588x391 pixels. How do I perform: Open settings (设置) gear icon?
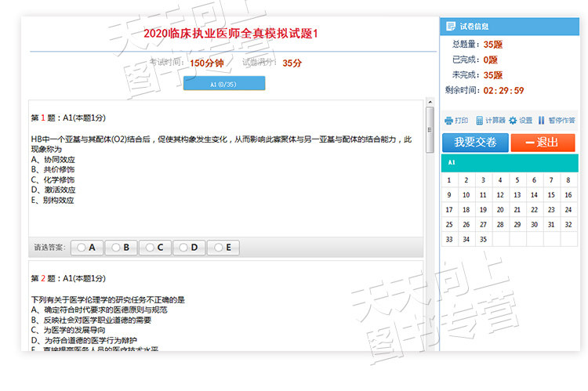(513, 121)
